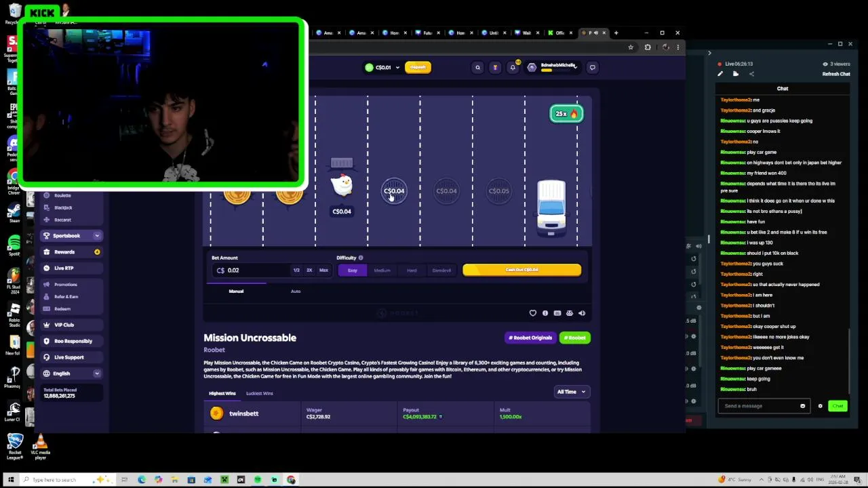Open the All Time filter dropdown

[571, 392]
